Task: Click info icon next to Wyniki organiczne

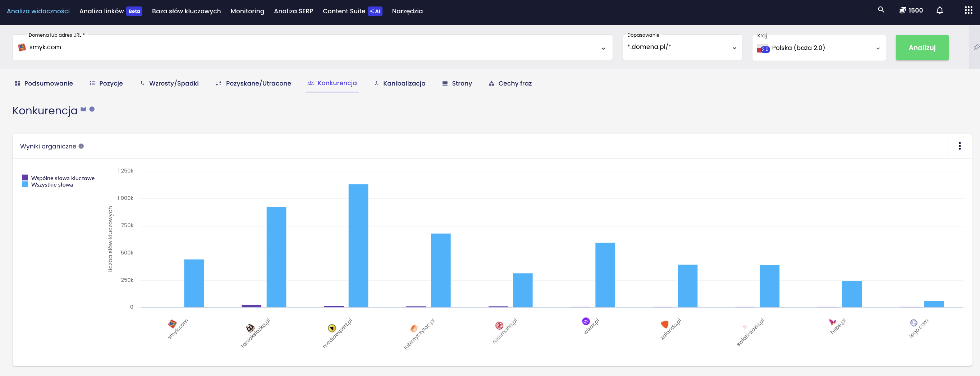Action: click(81, 146)
